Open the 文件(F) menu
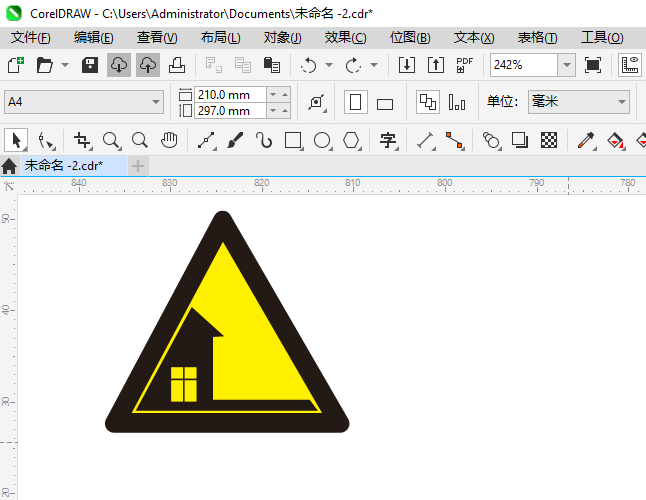646x500 pixels. (x=30, y=37)
